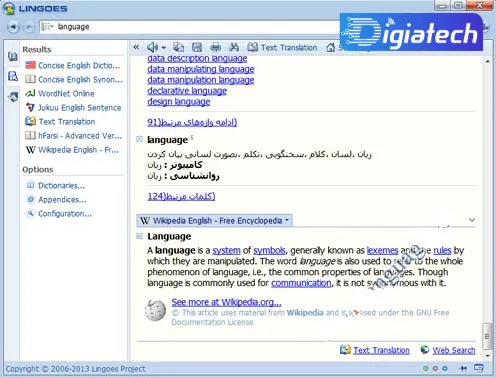
Task: Click the pin icon in status bar
Action: (x=463, y=368)
